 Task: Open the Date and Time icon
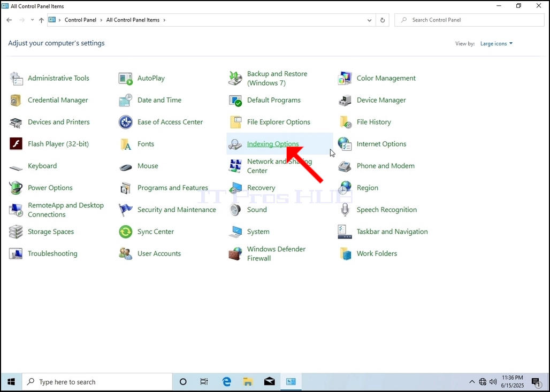pyautogui.click(x=126, y=101)
